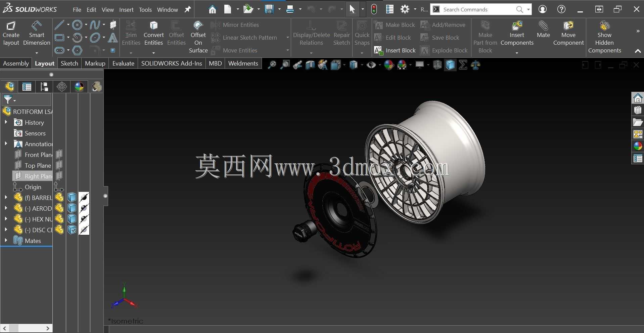Expand the BARREL component node
This screenshot has height=333, width=644.
tap(6, 198)
